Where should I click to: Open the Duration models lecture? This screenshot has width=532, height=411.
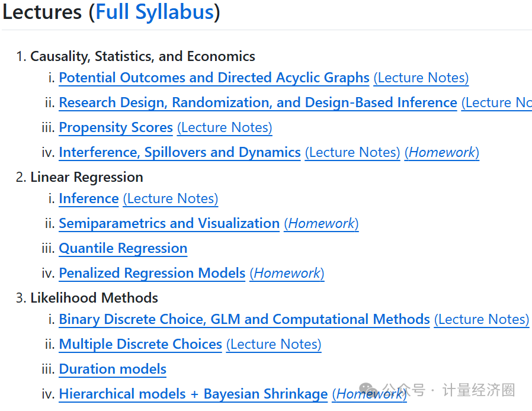(113, 369)
